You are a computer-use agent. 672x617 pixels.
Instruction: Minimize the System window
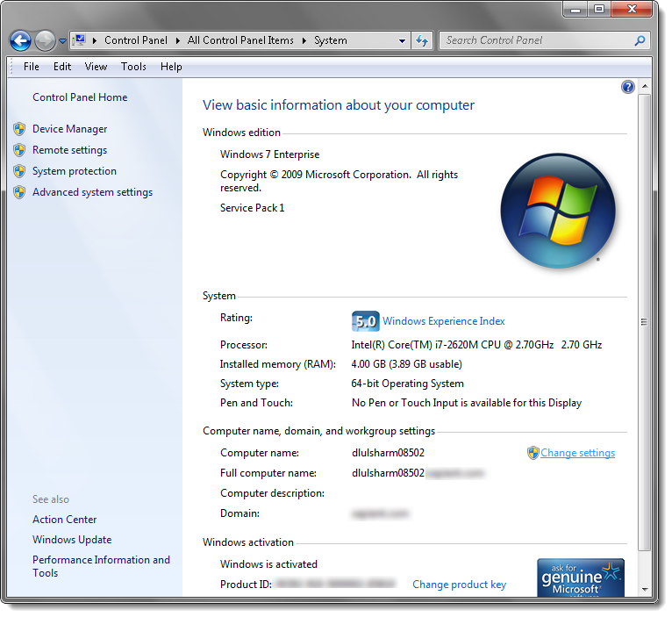[575, 10]
